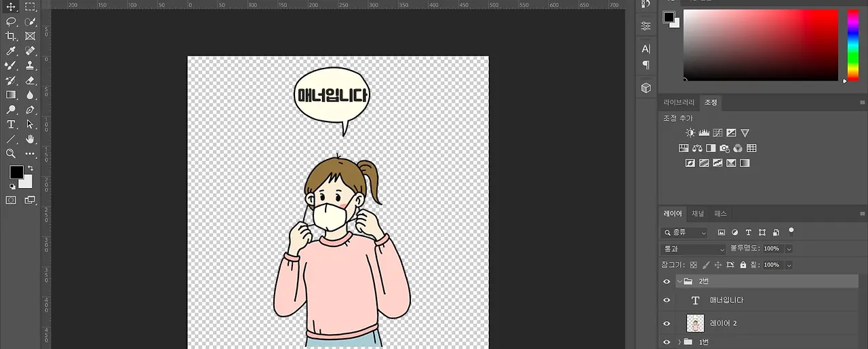This screenshot has width=868, height=349.
Task: Switch to the 채널 tab
Action: pyautogui.click(x=698, y=214)
